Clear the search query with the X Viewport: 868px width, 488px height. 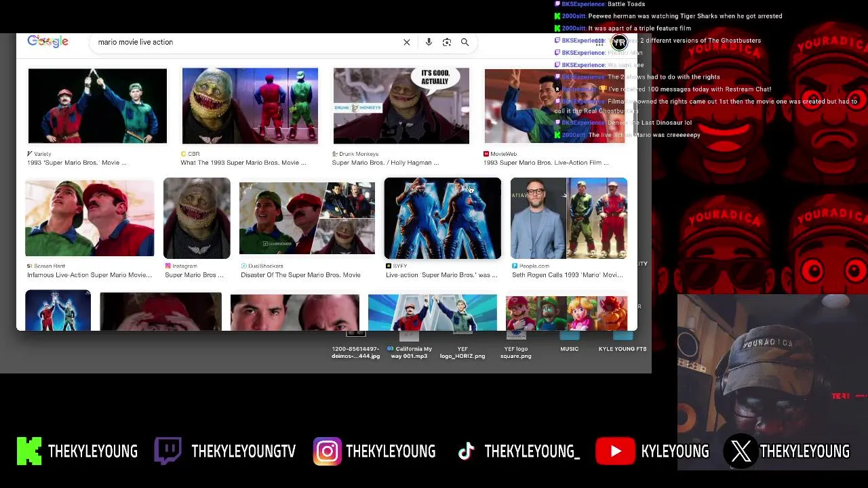(x=407, y=42)
